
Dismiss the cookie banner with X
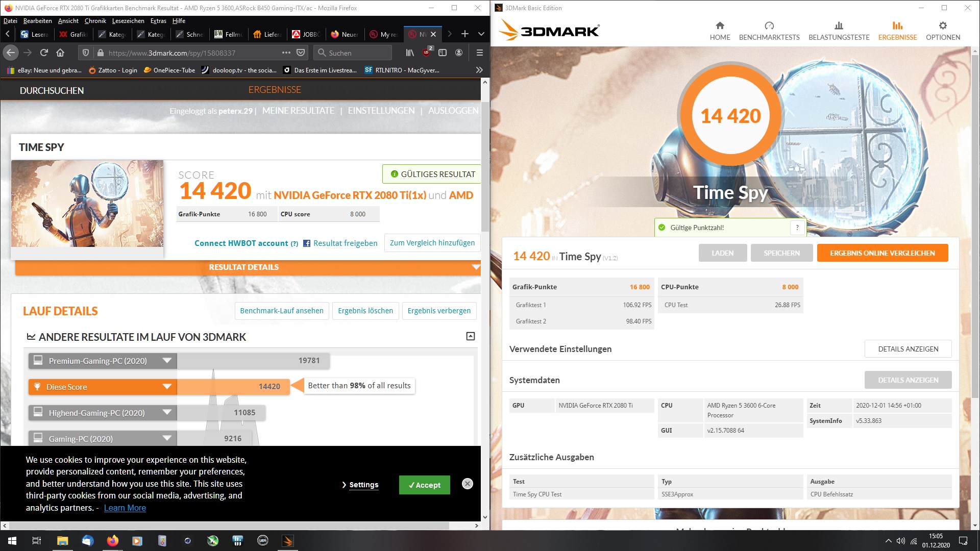point(467,484)
